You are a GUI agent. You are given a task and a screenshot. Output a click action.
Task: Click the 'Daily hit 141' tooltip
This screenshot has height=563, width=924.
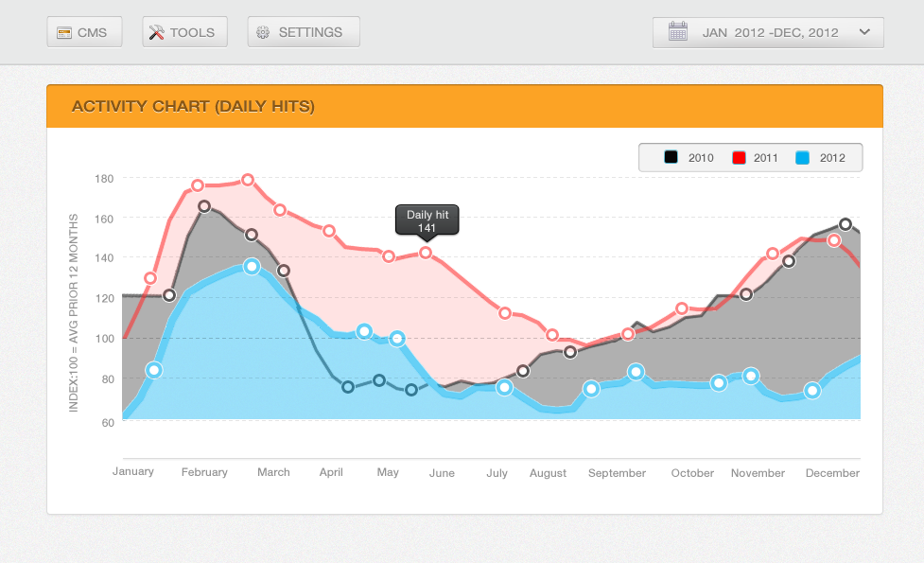click(427, 220)
